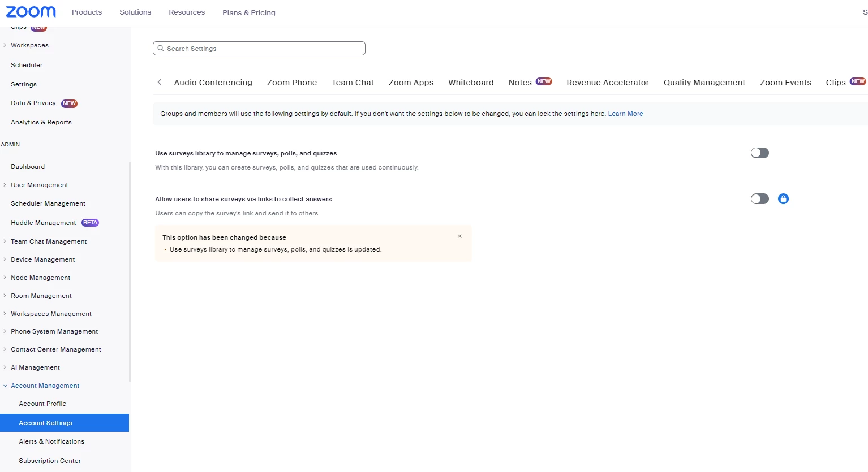Image resolution: width=868 pixels, height=472 pixels.
Task: Click the Zoom logo
Action: click(31, 12)
